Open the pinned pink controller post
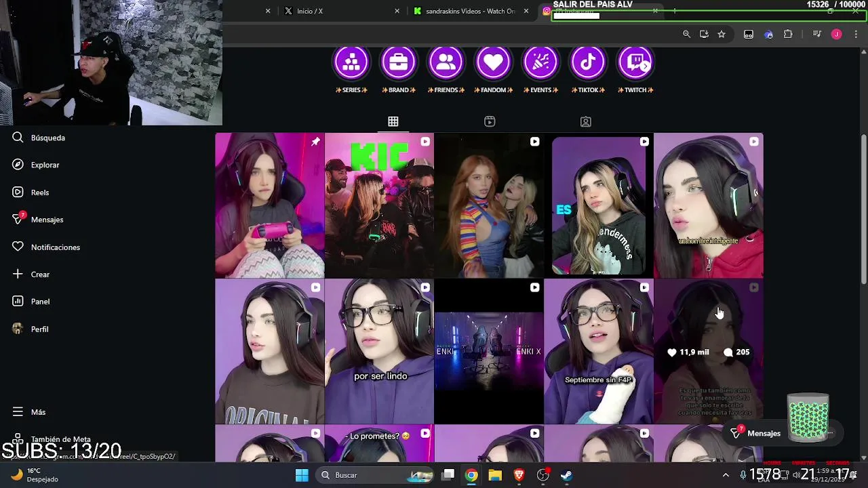Screen dimensions: 868x488 [270, 205]
